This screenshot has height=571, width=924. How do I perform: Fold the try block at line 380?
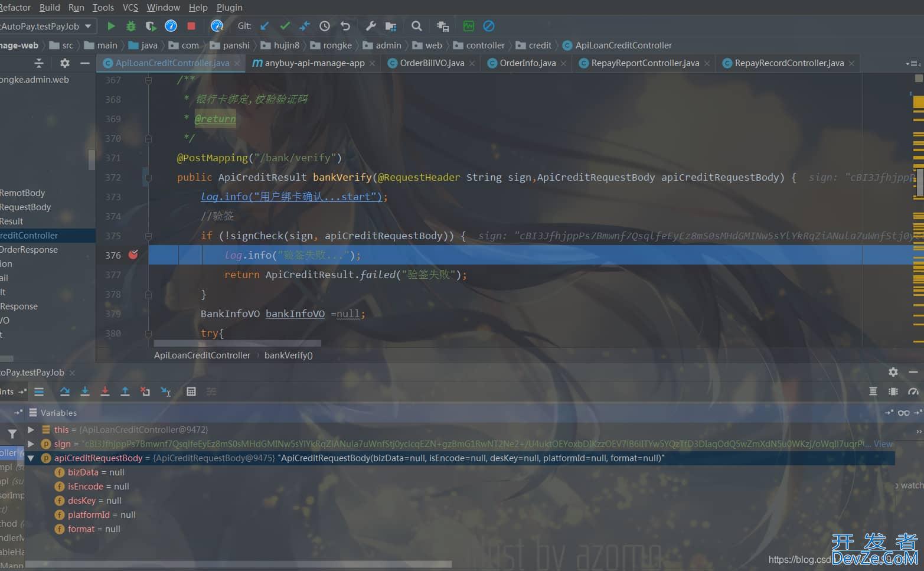click(148, 333)
